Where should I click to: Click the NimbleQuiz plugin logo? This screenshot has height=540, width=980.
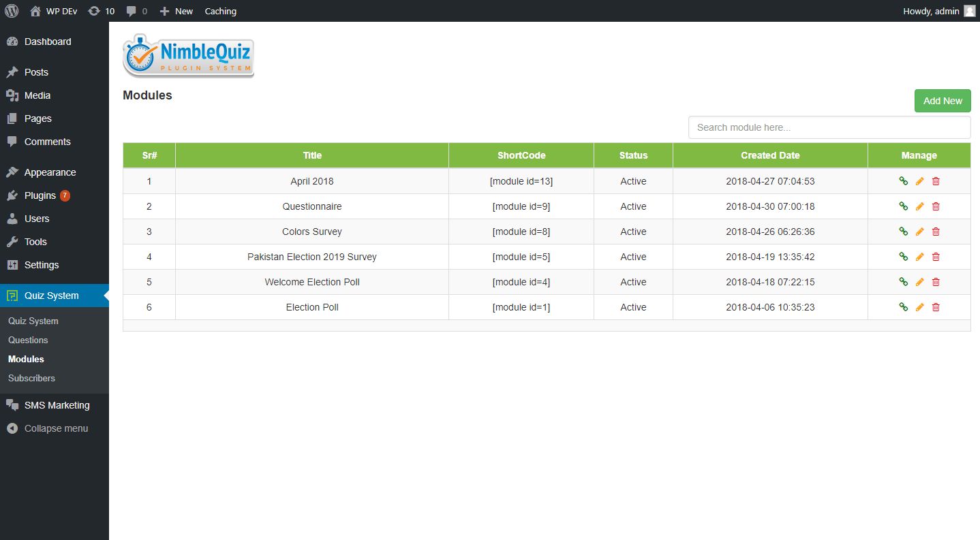(188, 56)
